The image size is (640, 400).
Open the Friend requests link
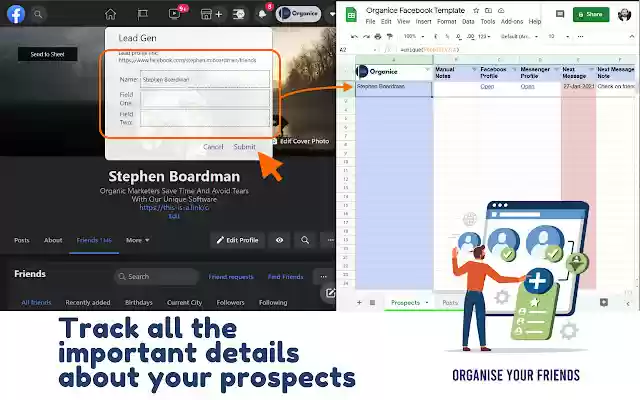click(231, 277)
